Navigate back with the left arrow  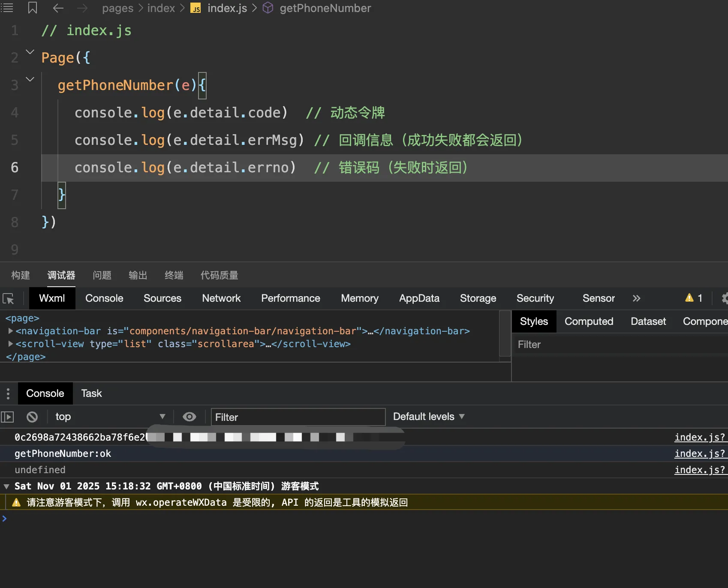tap(58, 8)
